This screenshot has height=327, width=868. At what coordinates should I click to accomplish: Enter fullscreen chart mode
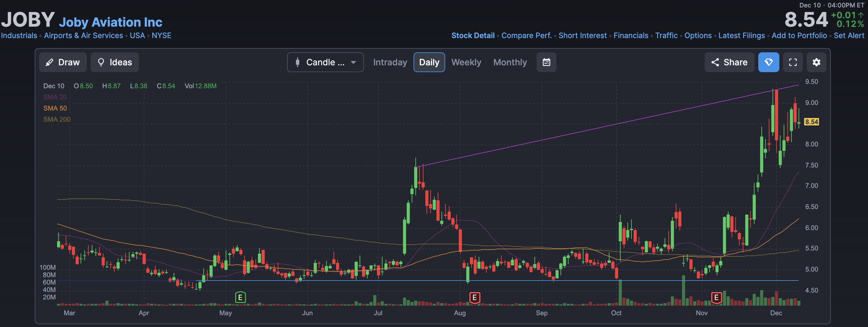point(793,62)
